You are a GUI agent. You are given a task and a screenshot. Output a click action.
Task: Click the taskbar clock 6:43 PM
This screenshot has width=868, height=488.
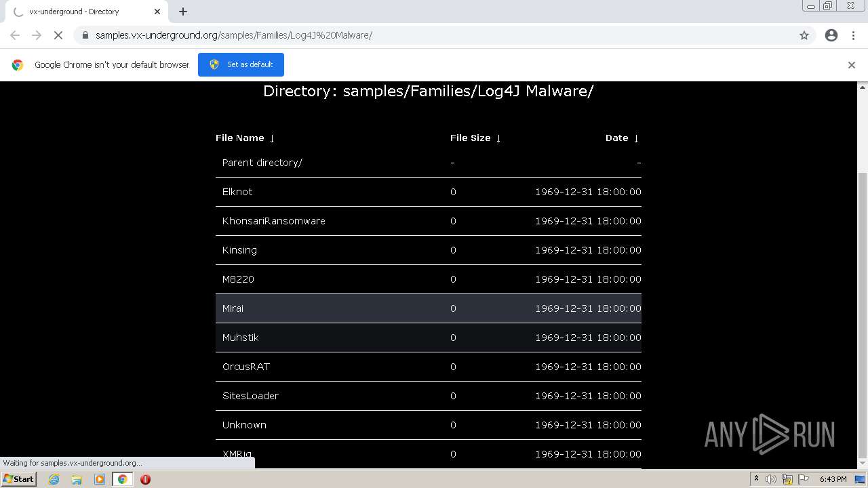pos(833,479)
